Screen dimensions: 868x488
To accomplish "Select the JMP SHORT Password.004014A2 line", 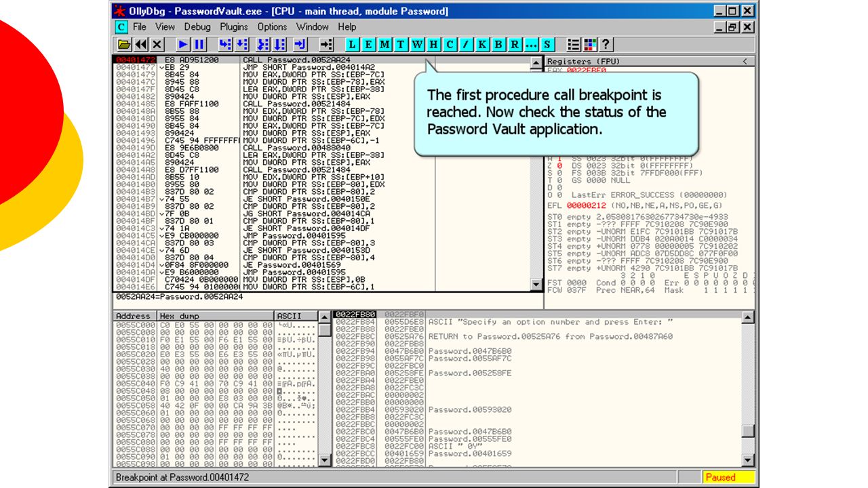I will click(x=321, y=67).
